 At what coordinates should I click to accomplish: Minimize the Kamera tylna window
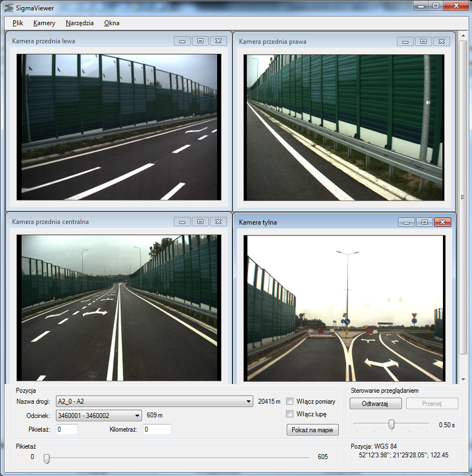pos(406,222)
